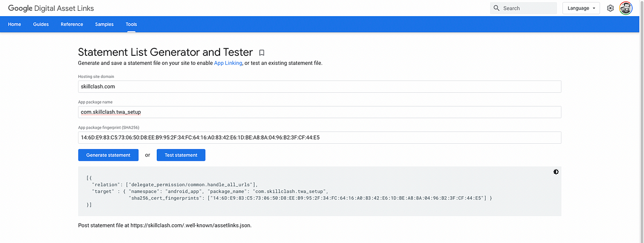Screen dimensions: 644x243
Task: Open the Samples tab
Action: [x=104, y=25]
